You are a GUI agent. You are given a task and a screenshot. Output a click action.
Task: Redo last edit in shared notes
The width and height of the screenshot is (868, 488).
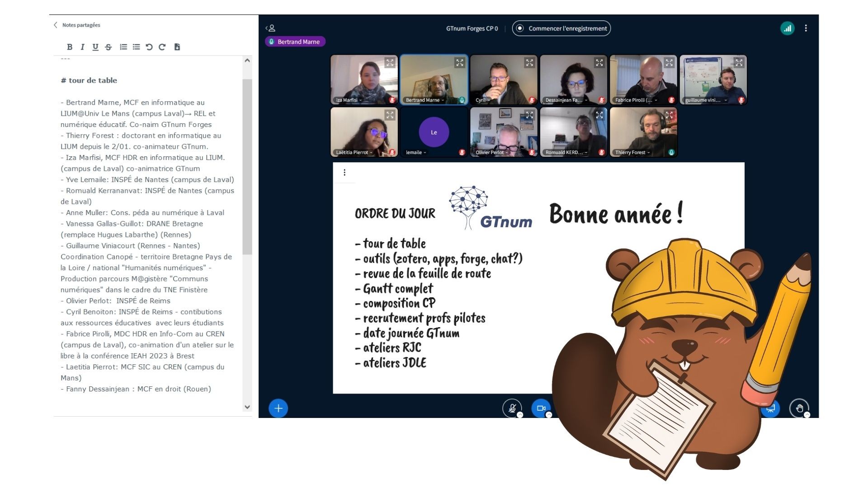tap(162, 47)
